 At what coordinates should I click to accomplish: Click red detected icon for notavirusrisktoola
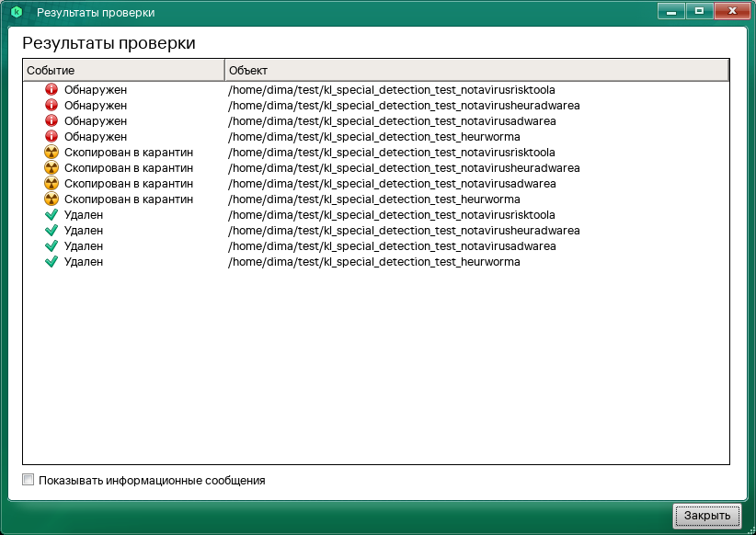(x=52, y=90)
